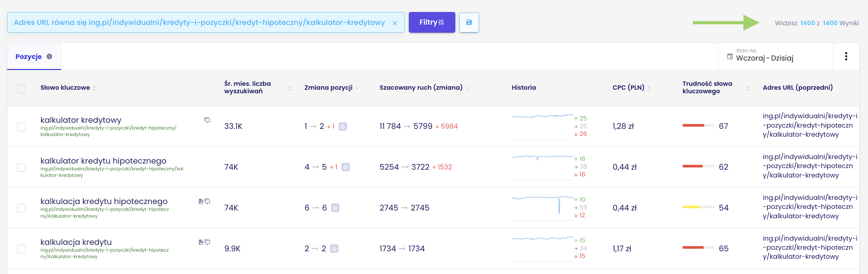The height and width of the screenshot is (274, 868).
Task: Open the Filtry button
Action: 432,23
